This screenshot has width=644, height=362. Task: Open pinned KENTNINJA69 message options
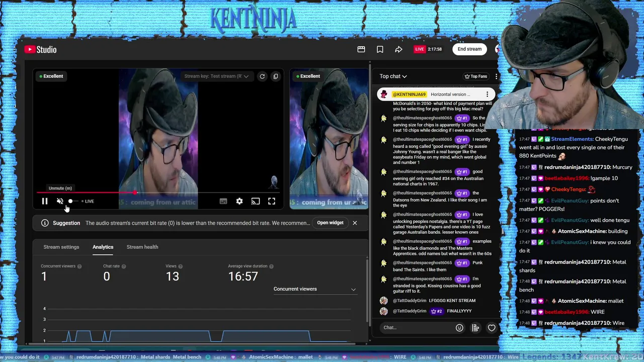(487, 95)
